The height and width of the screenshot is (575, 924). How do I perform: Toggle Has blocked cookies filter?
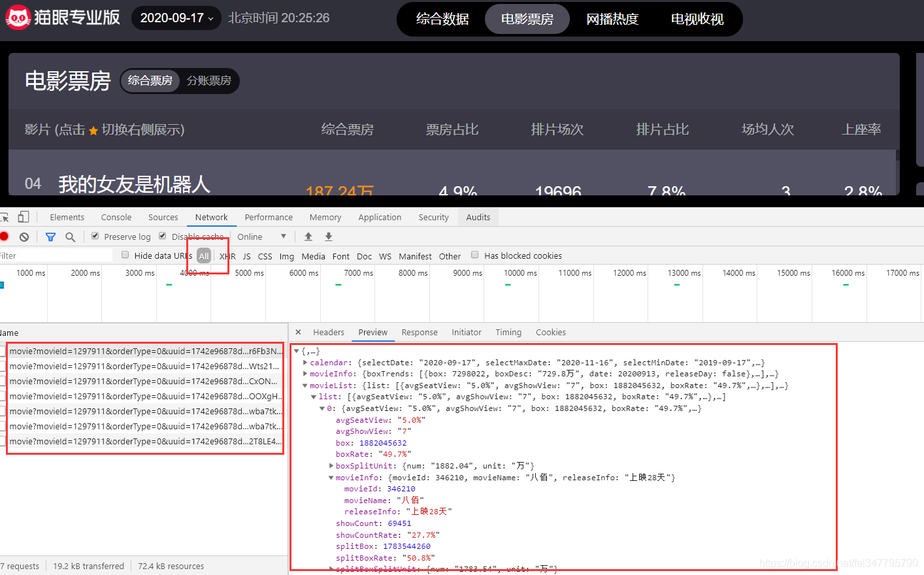pyautogui.click(x=474, y=255)
